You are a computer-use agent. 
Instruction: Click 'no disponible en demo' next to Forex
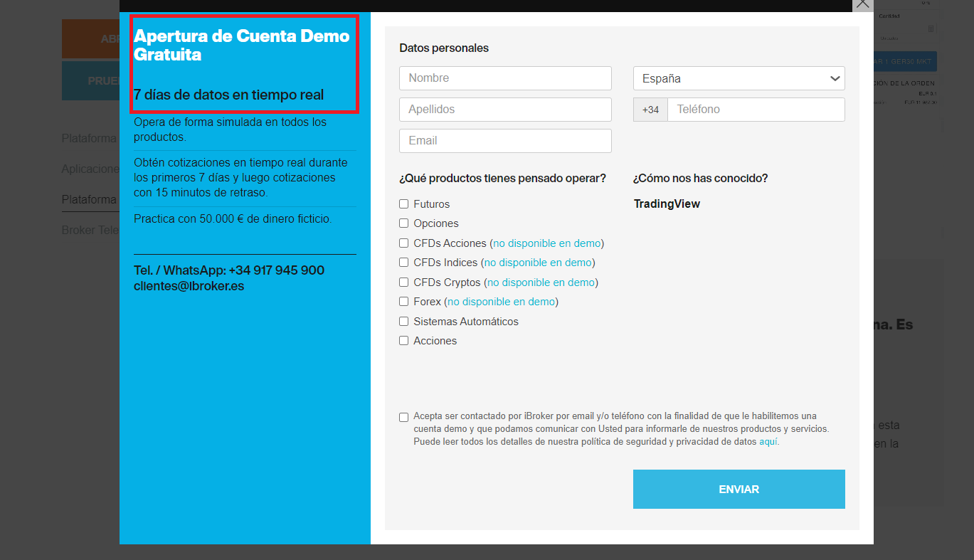501,302
